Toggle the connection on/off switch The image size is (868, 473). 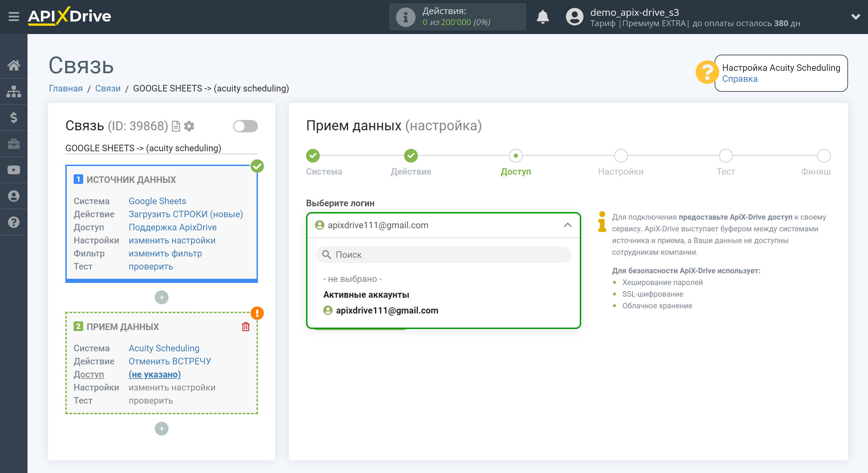pos(245,126)
